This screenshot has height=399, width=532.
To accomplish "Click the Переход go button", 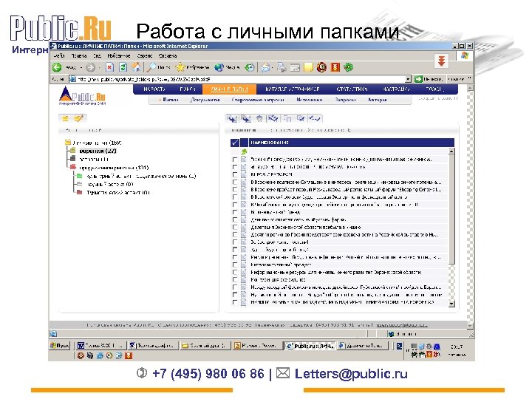I will [429, 79].
